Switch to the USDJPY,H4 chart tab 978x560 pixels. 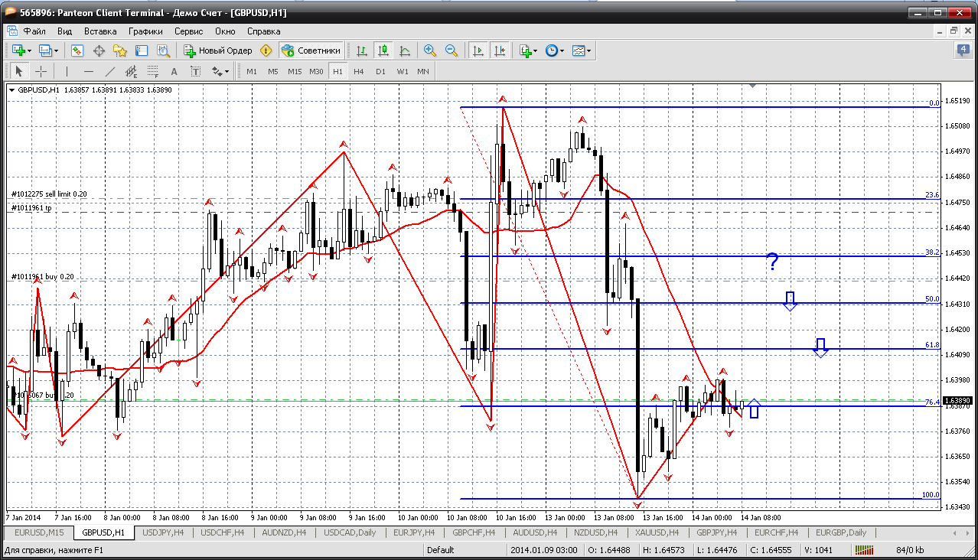[x=163, y=532]
